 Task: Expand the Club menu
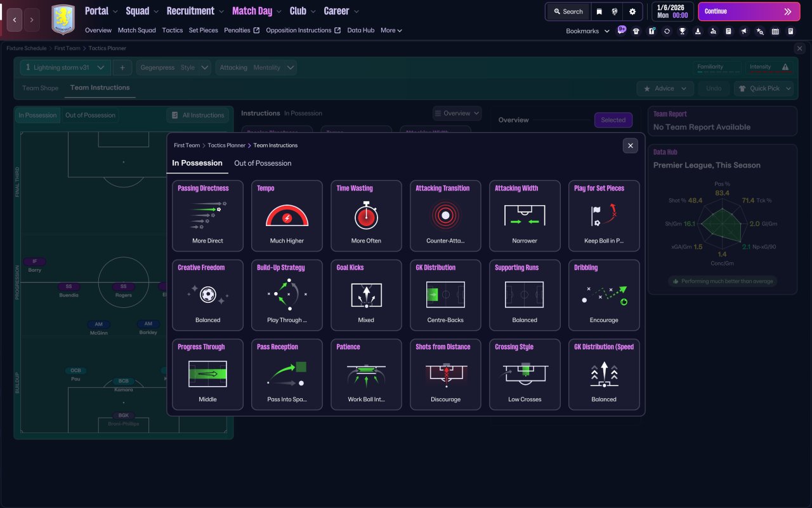(x=303, y=11)
